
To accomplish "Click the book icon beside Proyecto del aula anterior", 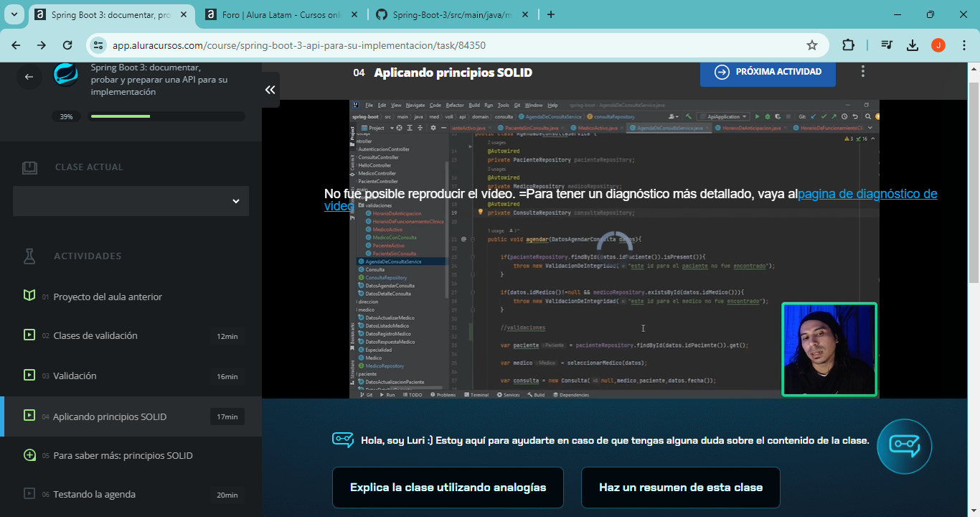I will click(x=29, y=296).
